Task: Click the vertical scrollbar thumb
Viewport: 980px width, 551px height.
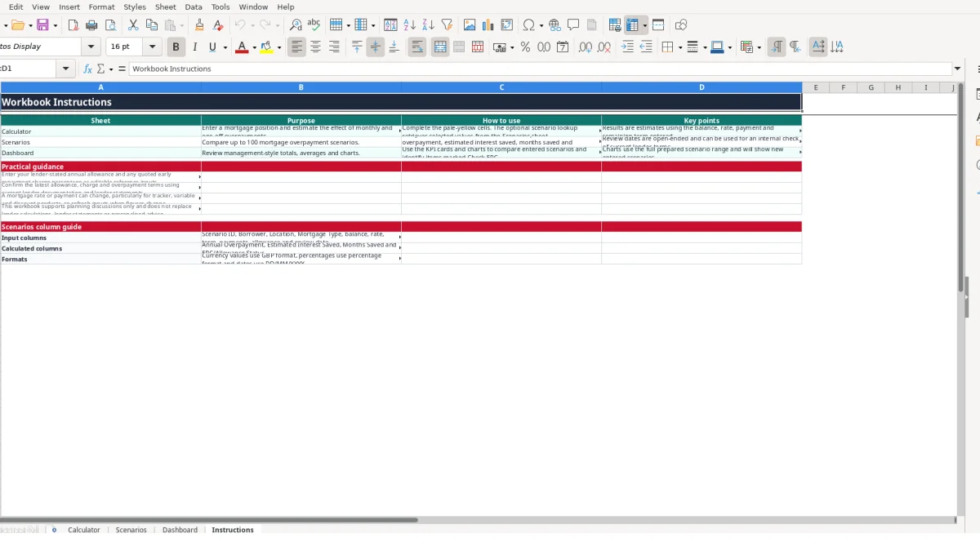Action: click(960, 188)
